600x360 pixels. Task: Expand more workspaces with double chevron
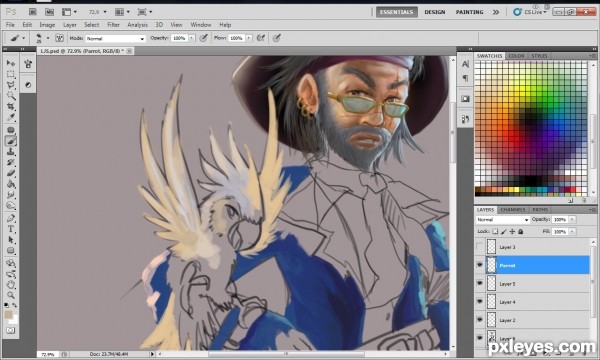pyautogui.click(x=496, y=12)
